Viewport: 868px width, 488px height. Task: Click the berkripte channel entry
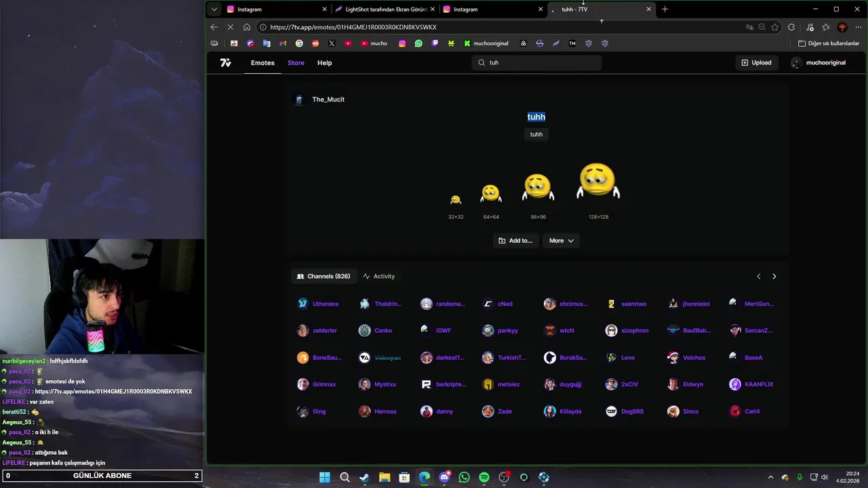[x=443, y=384]
